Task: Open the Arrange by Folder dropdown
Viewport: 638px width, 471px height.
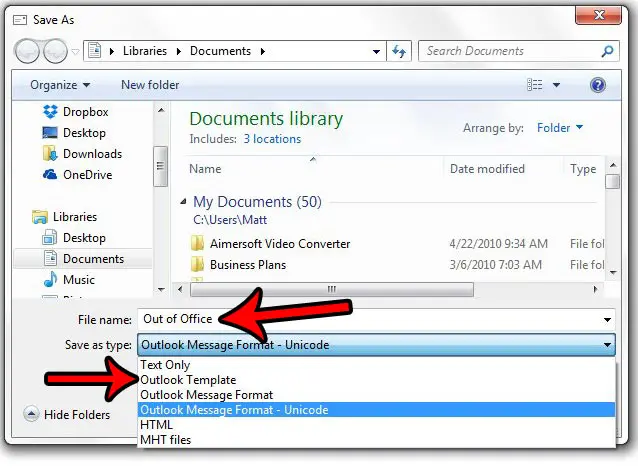Action: pos(560,128)
